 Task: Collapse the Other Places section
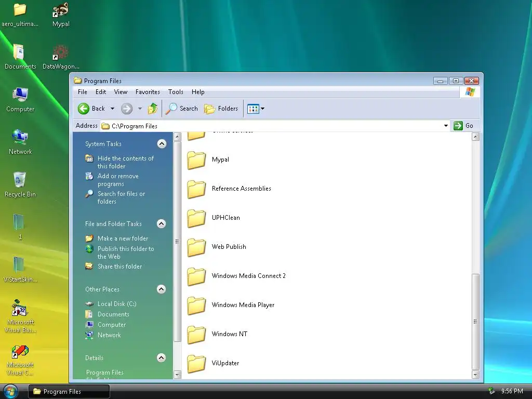(162, 289)
